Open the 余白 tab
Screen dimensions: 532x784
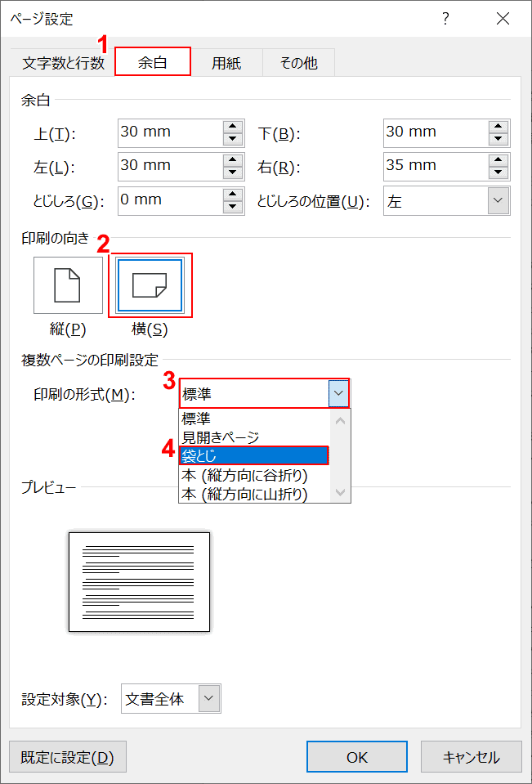click(153, 62)
